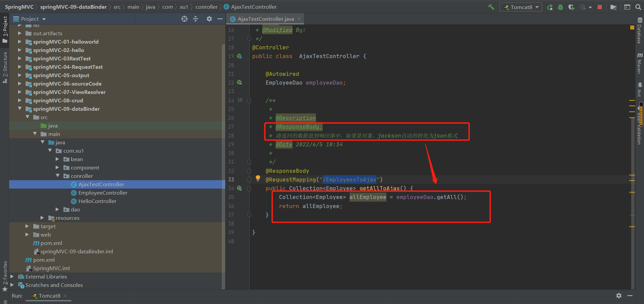Expand the resources folder
This screenshot has height=304, width=644.
click(x=42, y=218)
